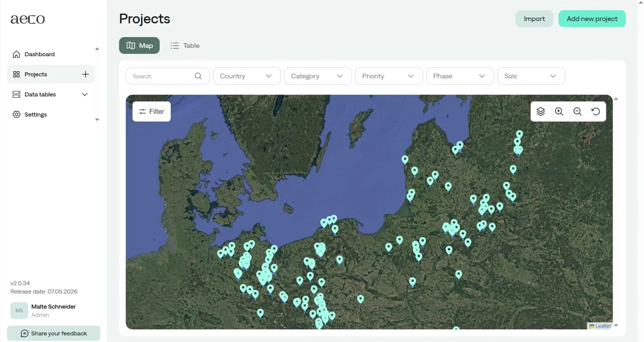Open the map layers selector

point(541,112)
